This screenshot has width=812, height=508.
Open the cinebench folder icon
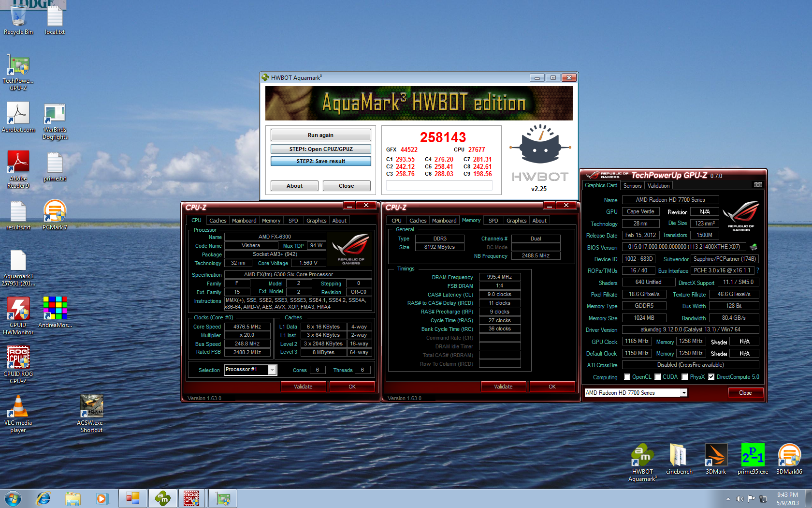pyautogui.click(x=679, y=459)
